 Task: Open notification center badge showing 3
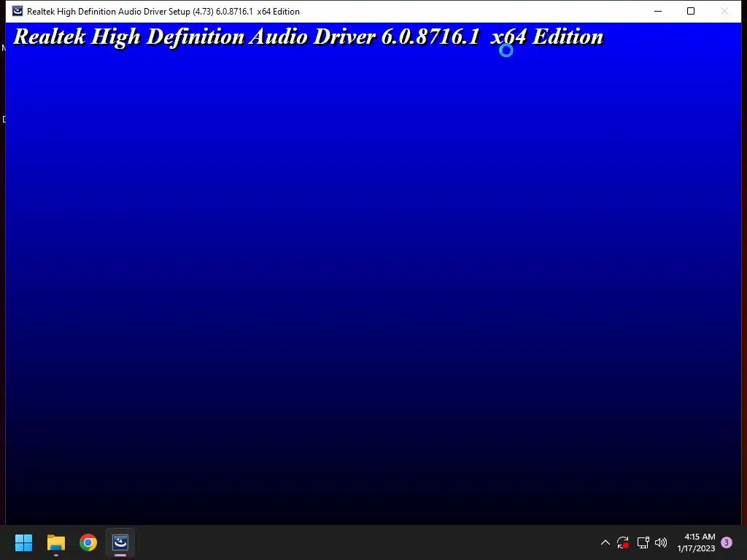[727, 542]
